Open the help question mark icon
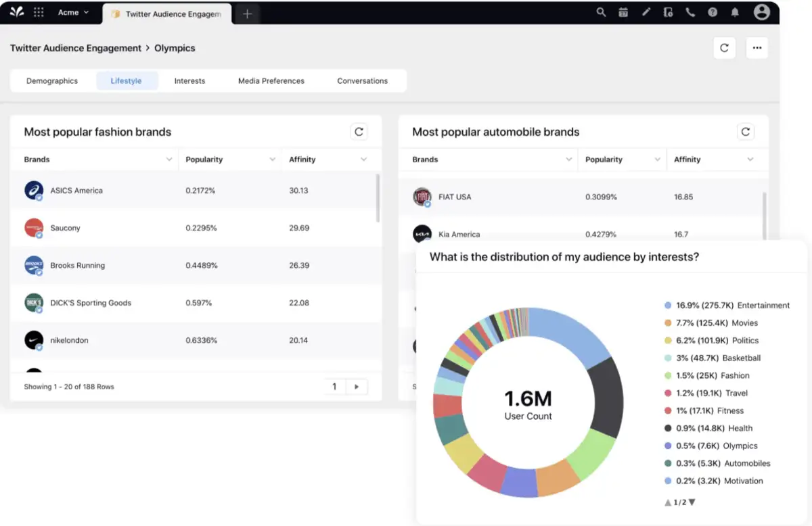Image resolution: width=812 pixels, height=526 pixels. pos(713,11)
